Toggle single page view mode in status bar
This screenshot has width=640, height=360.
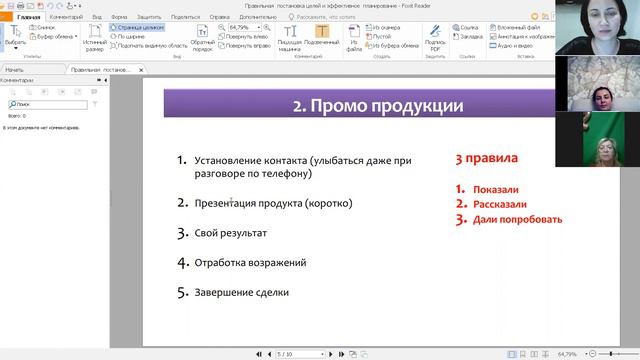pos(511,354)
